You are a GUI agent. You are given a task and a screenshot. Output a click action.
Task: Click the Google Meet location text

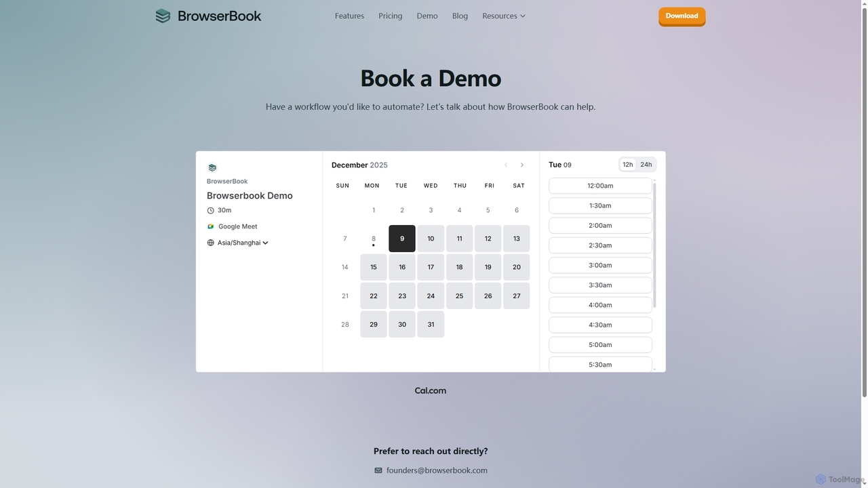tap(238, 226)
